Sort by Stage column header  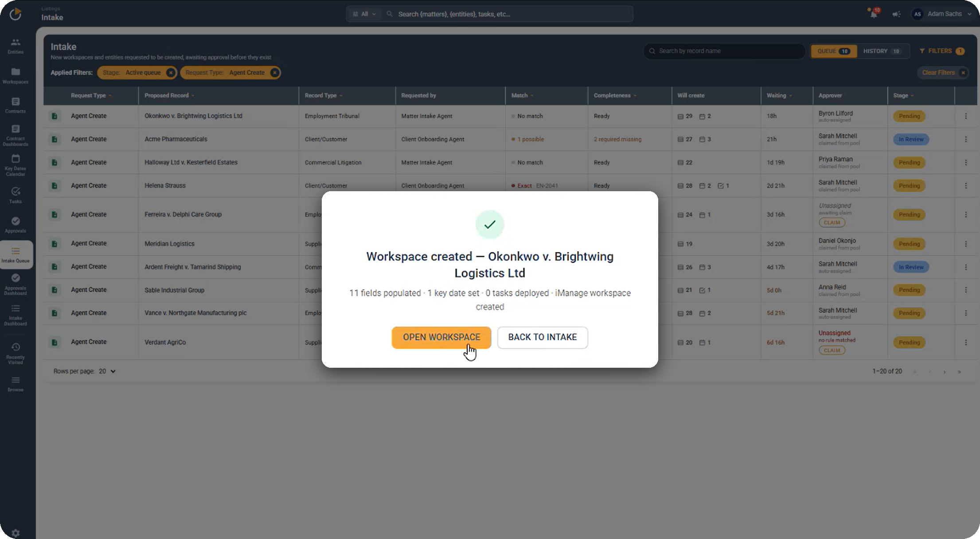pos(903,95)
